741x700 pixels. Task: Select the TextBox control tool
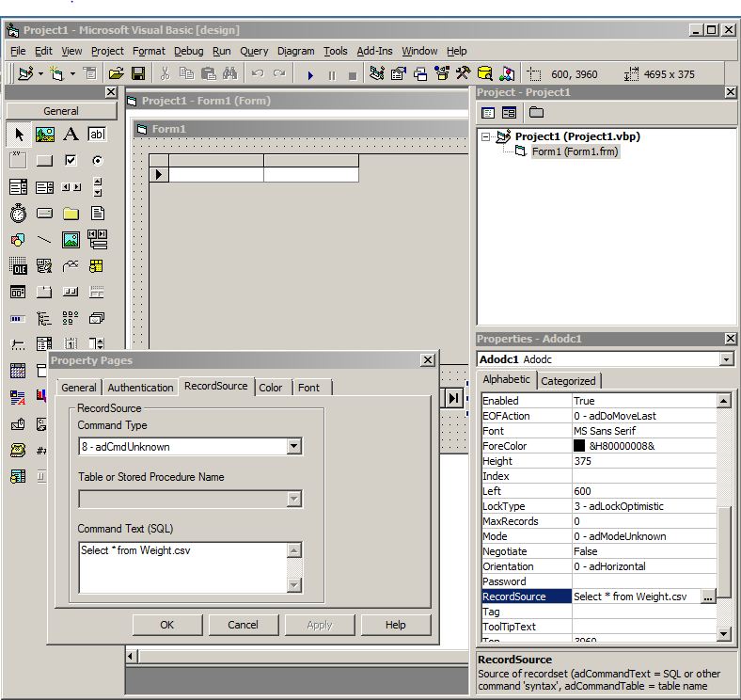(98, 135)
